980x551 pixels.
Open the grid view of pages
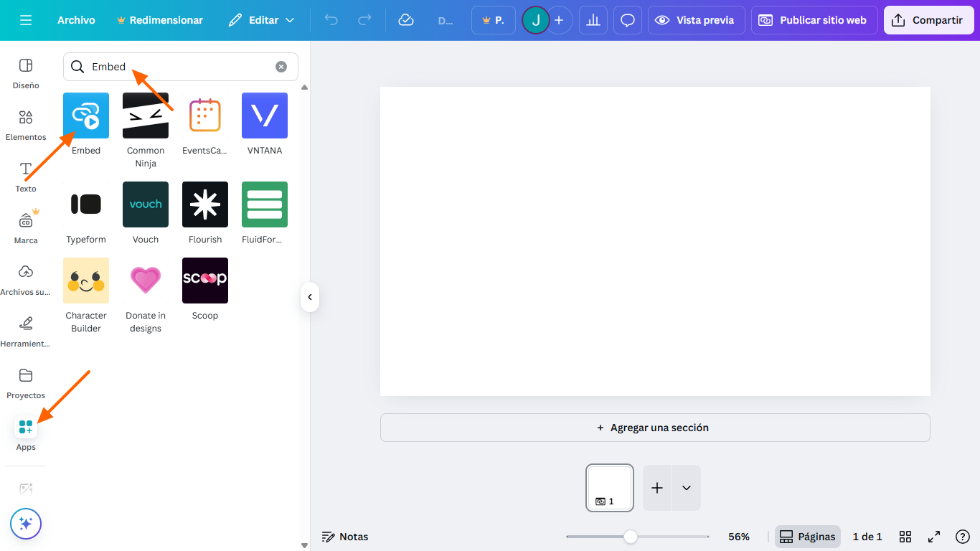click(905, 537)
